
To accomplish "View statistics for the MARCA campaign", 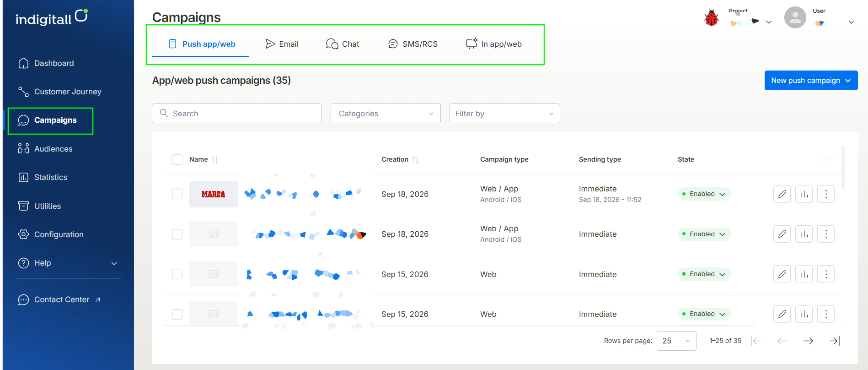I will 804,194.
